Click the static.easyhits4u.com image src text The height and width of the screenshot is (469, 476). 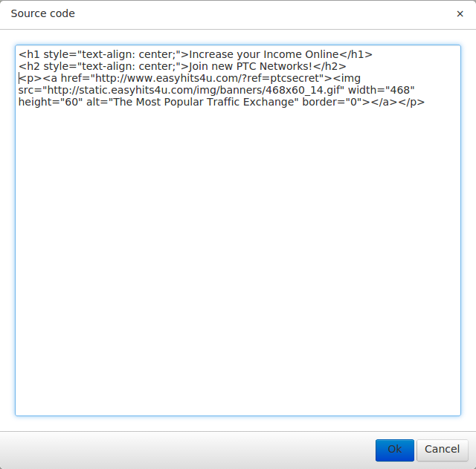[193, 90]
